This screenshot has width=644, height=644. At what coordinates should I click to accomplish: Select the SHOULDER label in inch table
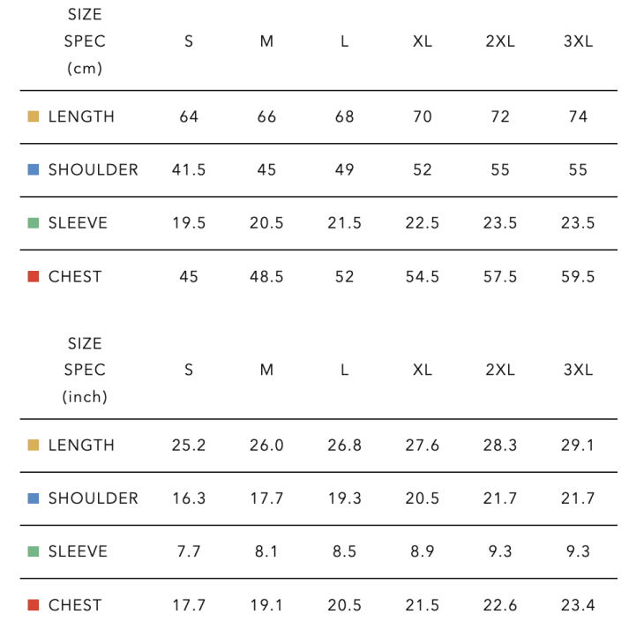tap(93, 498)
